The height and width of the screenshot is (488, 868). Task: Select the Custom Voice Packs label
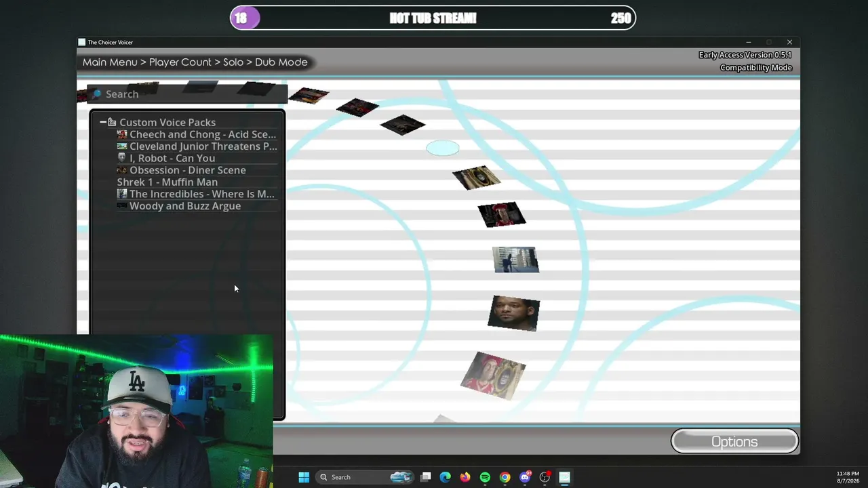(x=167, y=122)
